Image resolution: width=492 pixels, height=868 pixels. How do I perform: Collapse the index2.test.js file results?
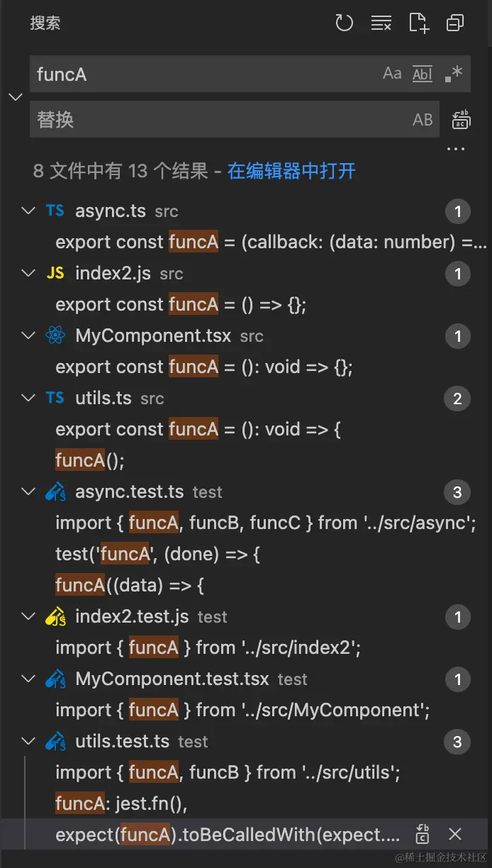(x=28, y=616)
